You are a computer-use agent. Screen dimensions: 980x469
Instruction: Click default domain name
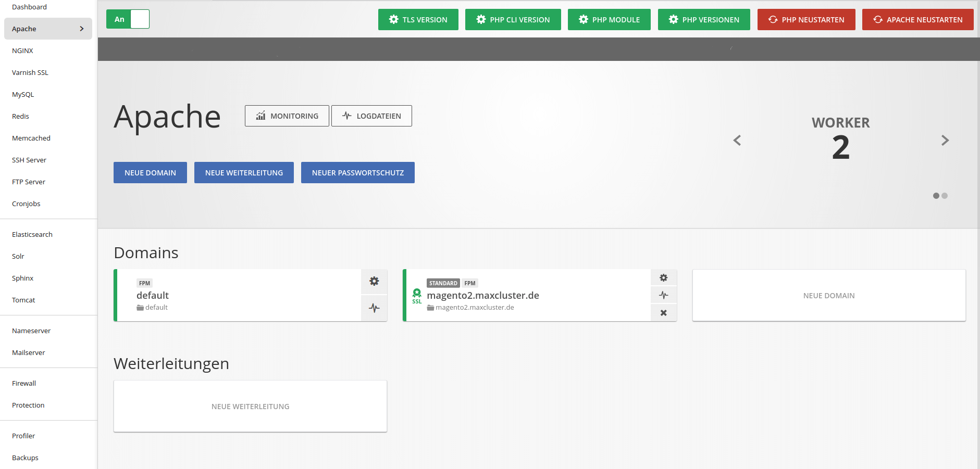click(x=153, y=295)
